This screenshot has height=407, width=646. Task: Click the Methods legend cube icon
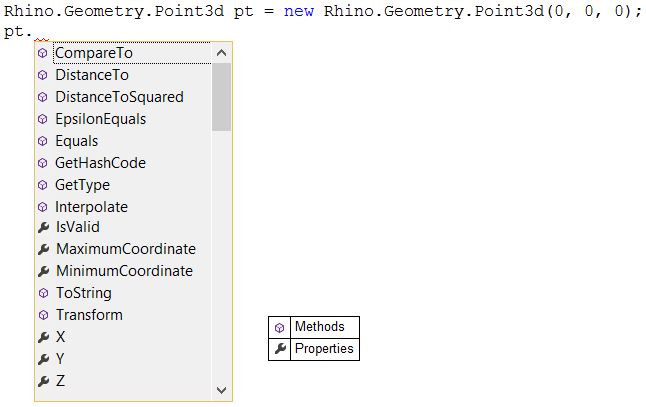point(280,327)
